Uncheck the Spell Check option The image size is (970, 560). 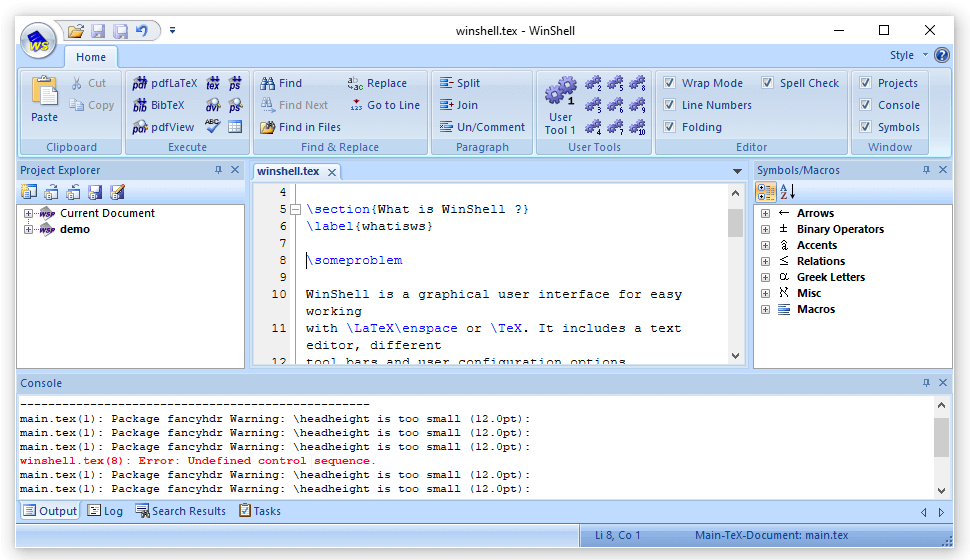pyautogui.click(x=768, y=83)
